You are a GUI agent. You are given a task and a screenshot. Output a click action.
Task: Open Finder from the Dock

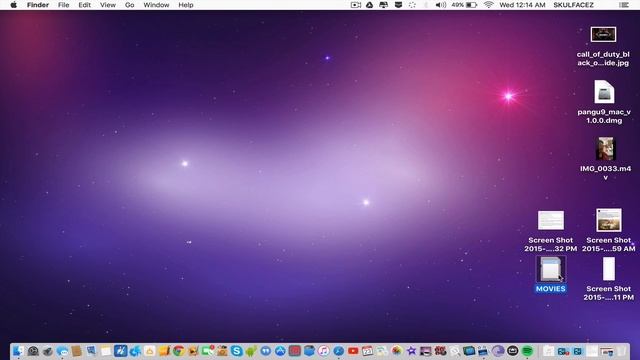pos(18,351)
